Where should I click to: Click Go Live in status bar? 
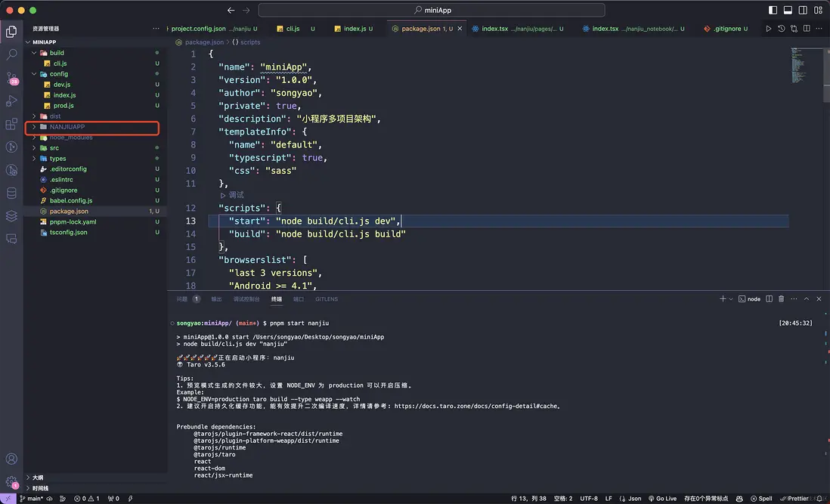662,499
